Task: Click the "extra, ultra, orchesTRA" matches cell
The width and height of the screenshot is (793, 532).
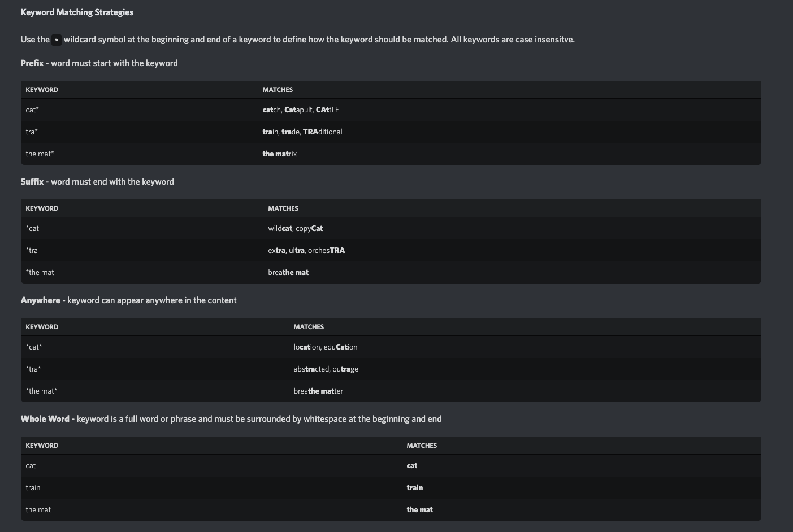Action: 306,251
